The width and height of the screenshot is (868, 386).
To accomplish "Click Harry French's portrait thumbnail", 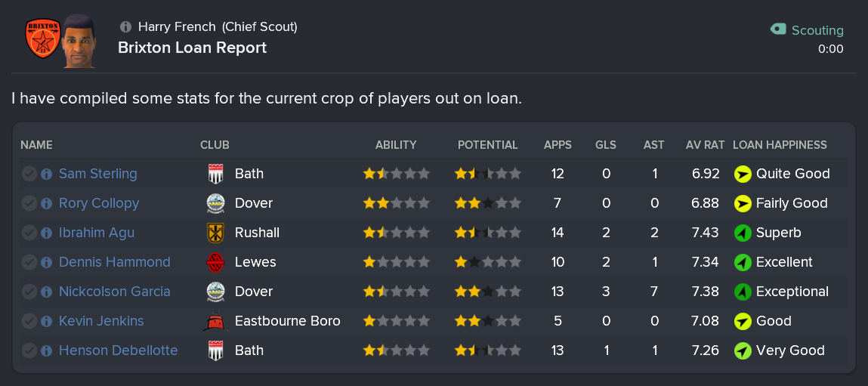I will pos(78,42).
